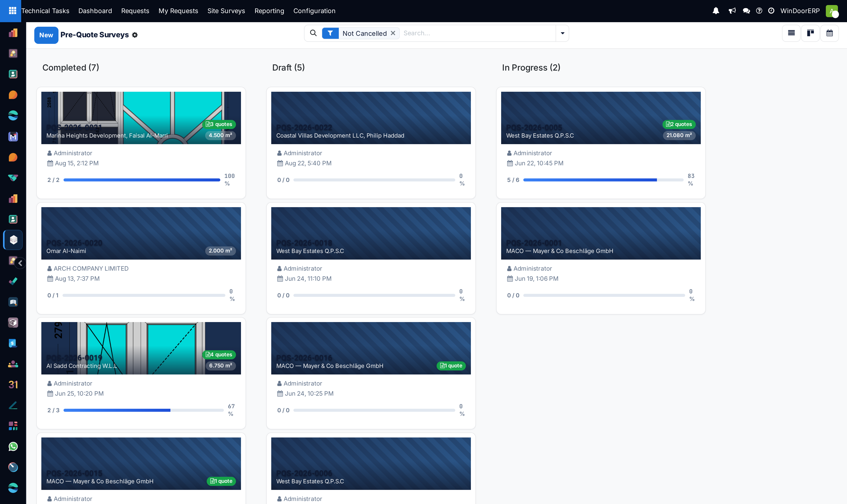Open the conversations chat icon

(746, 11)
